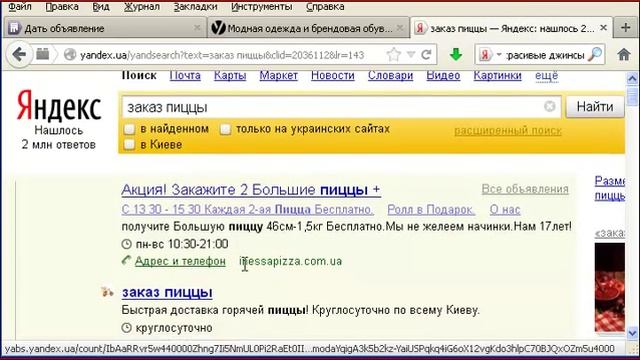
Task: Click scrollbar up arrow
Action: 632,78
